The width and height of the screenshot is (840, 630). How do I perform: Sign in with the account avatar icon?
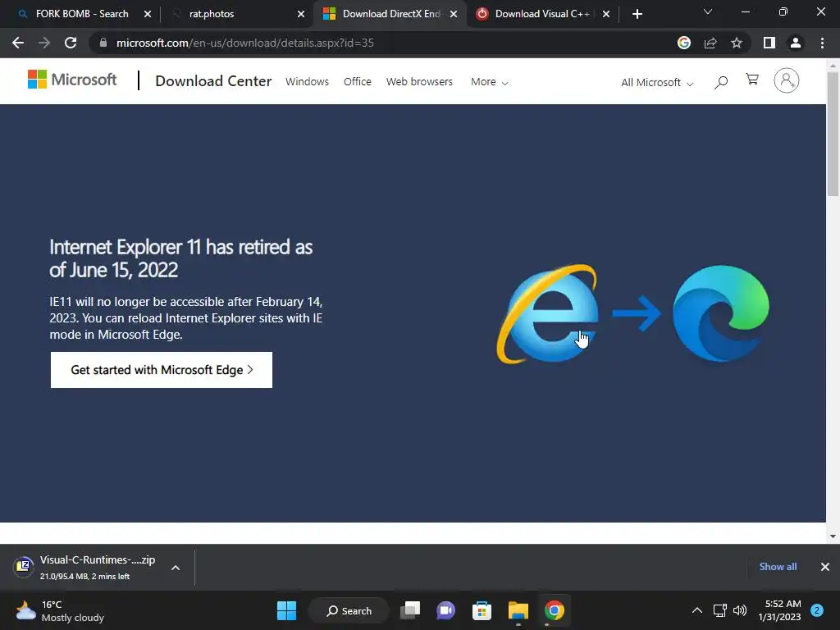point(787,80)
